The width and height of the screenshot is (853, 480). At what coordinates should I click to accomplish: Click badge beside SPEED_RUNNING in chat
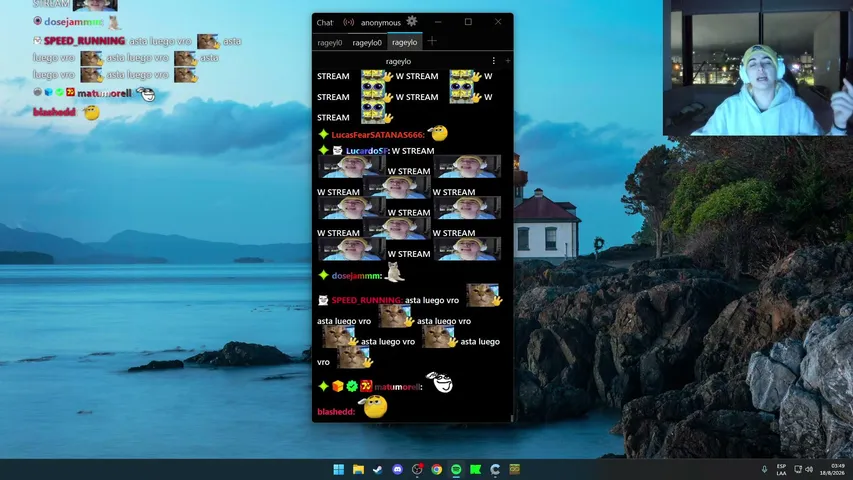tap(323, 300)
